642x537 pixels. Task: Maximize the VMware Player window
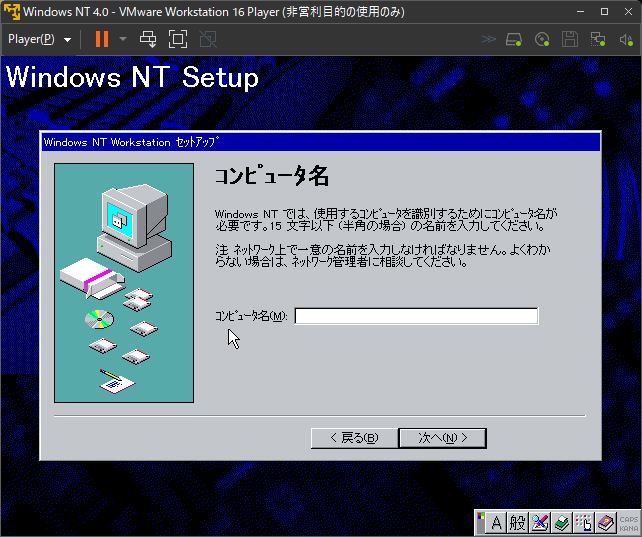click(x=604, y=11)
